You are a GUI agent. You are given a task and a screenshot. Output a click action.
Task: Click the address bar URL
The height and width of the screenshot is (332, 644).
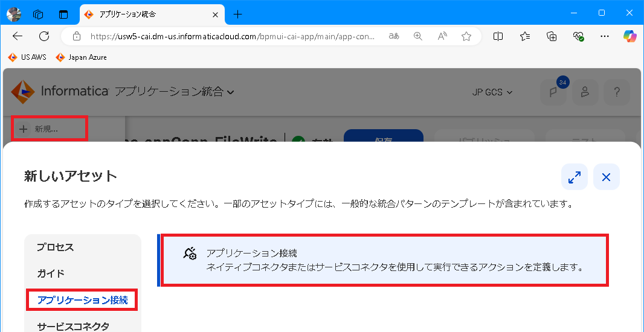[233, 36]
